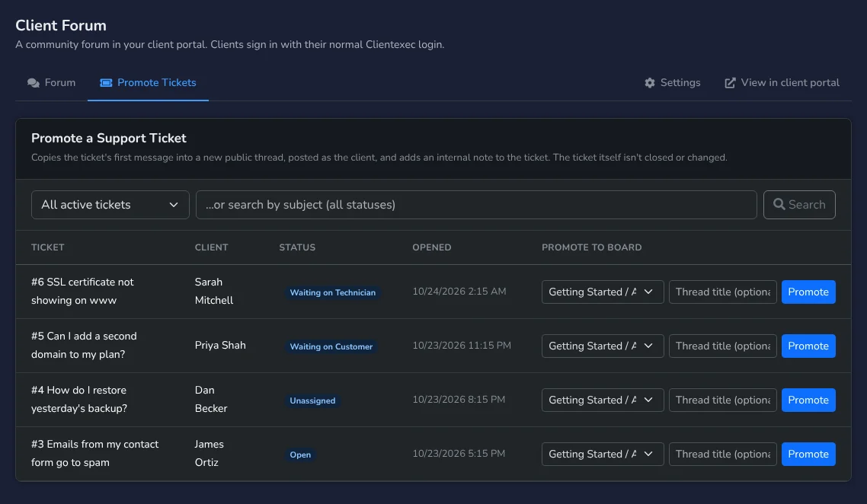867x504 pixels.
Task: Switch to the Promote Tickets tab
Action: point(149,83)
